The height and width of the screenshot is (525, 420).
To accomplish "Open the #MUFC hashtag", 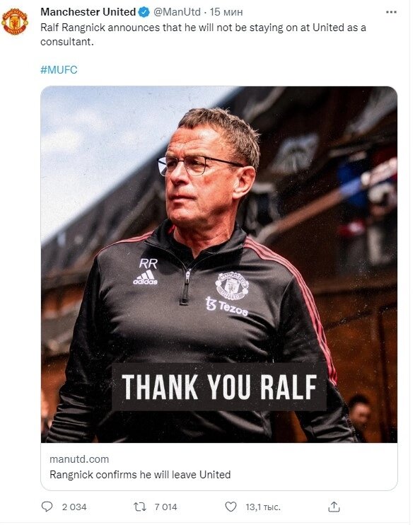I will point(59,69).
